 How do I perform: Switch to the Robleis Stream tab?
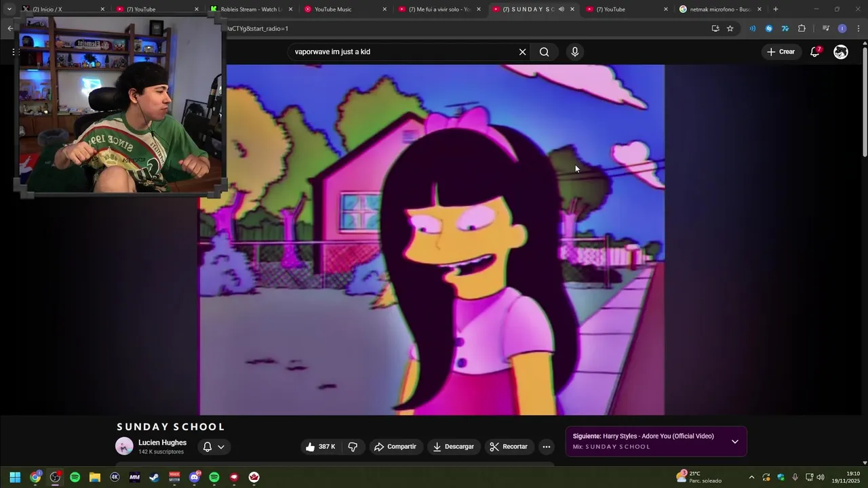(251, 9)
